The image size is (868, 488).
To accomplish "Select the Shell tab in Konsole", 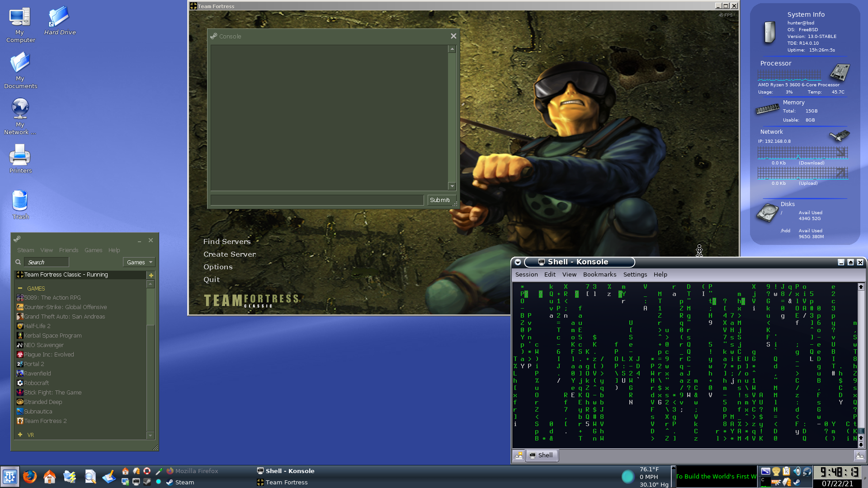I will [542, 455].
